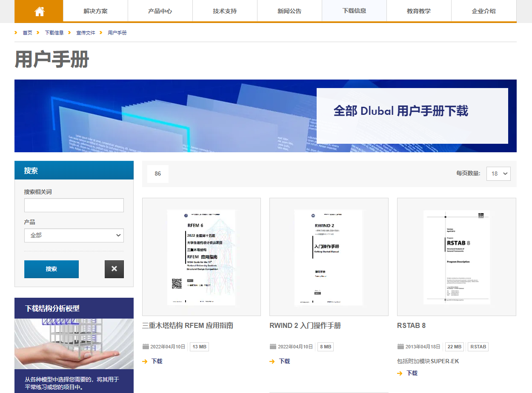Click the RSTAB 8 title link
Screen dimensions: 532x393
(x=411, y=326)
